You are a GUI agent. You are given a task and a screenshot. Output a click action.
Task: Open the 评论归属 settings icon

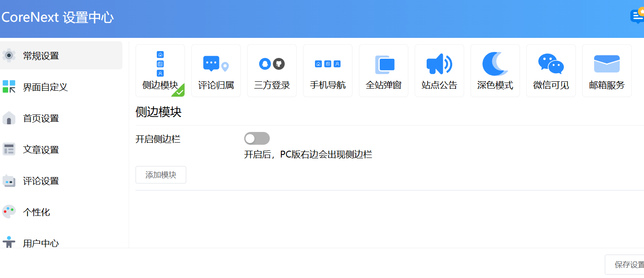click(x=216, y=64)
